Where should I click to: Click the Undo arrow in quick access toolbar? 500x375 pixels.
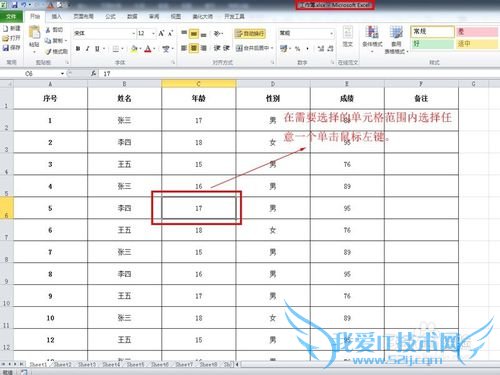click(x=24, y=5)
